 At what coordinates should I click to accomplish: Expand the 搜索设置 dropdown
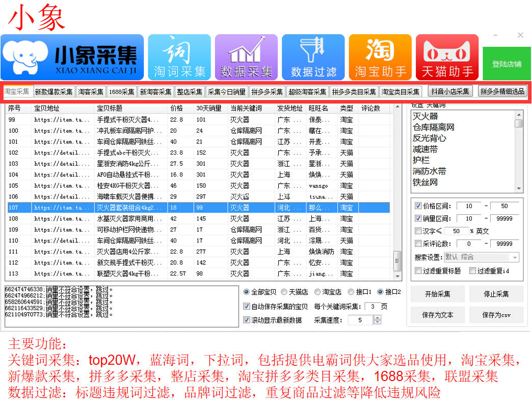[515, 257]
